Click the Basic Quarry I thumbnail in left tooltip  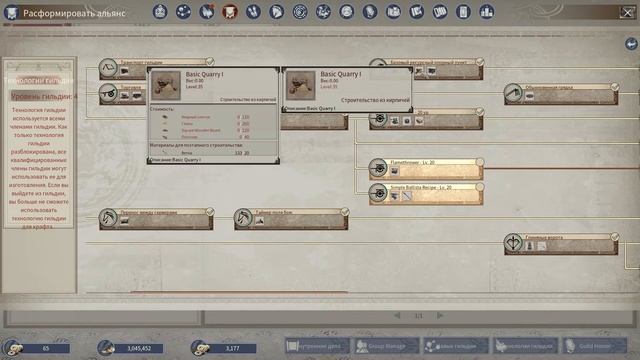click(x=166, y=85)
